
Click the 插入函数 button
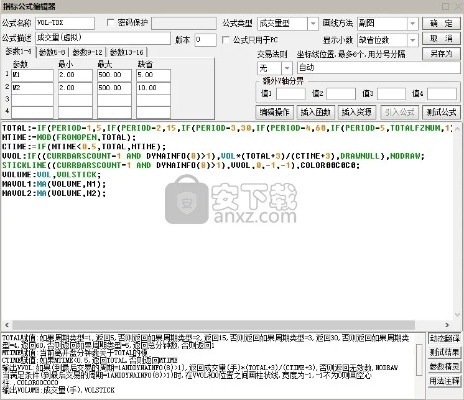tap(315, 112)
